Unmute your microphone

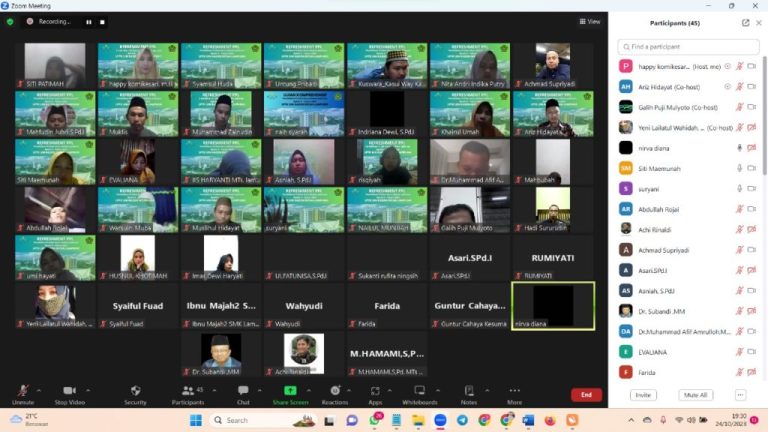[x=23, y=395]
